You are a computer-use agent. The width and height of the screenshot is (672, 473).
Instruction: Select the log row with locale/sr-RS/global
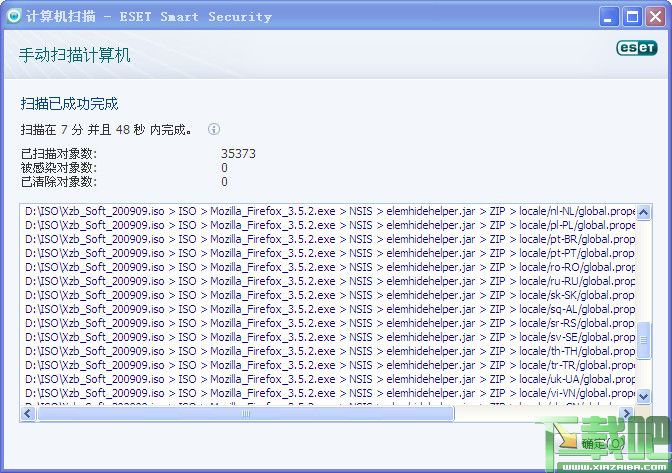point(330,323)
